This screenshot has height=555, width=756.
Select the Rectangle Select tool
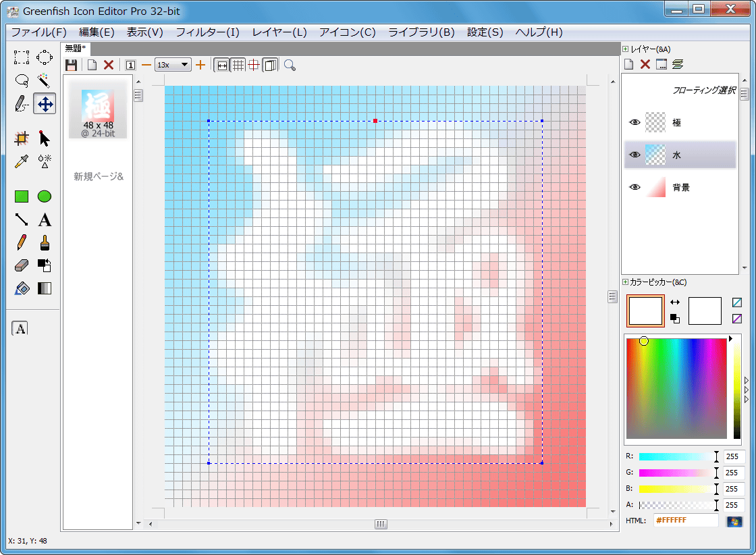click(21, 57)
